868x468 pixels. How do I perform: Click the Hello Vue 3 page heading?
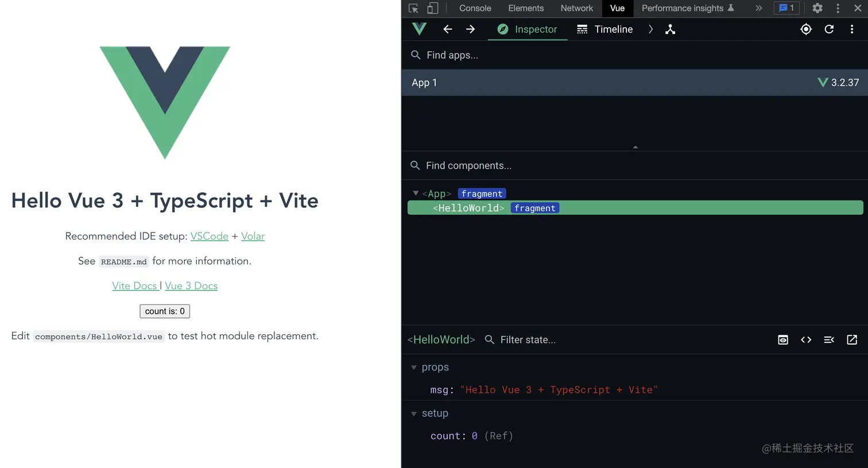point(165,200)
